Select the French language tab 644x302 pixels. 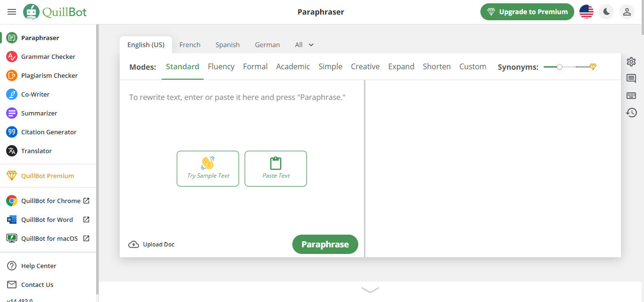(190, 45)
